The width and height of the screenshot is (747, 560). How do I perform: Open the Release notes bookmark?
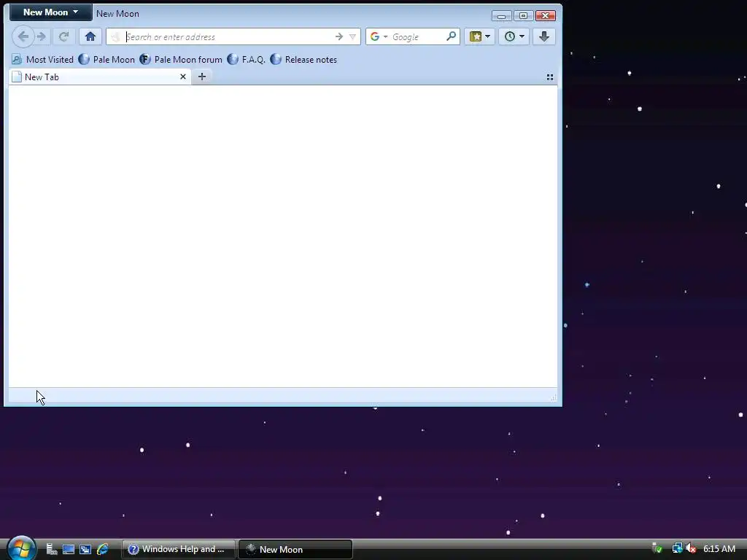tap(303, 60)
